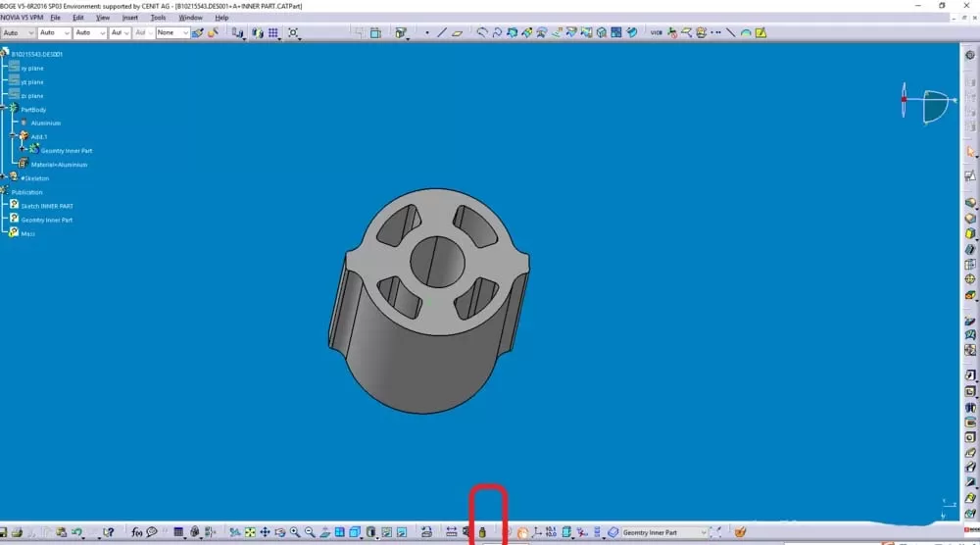Select the Line tool next to Point

pyautogui.click(x=442, y=33)
